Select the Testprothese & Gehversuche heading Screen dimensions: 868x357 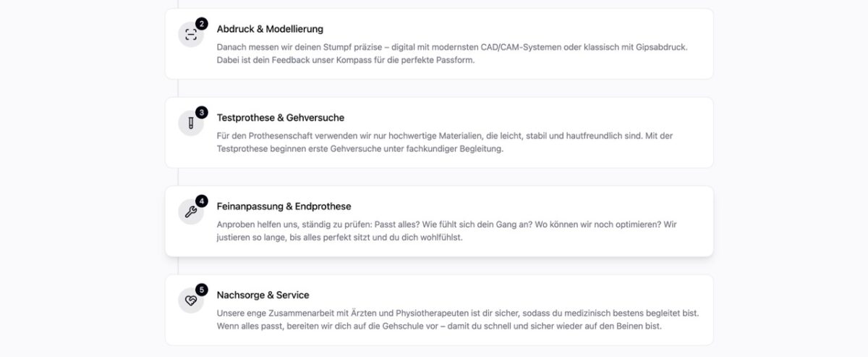coord(280,117)
